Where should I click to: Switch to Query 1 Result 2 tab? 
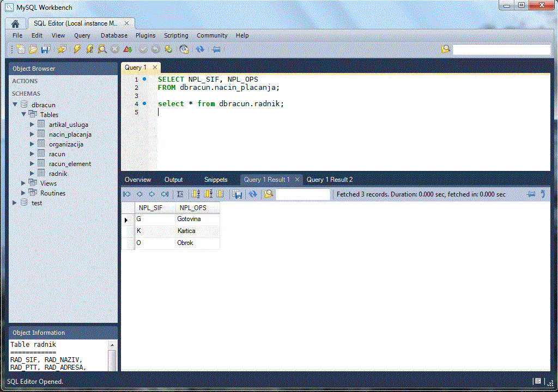point(330,180)
